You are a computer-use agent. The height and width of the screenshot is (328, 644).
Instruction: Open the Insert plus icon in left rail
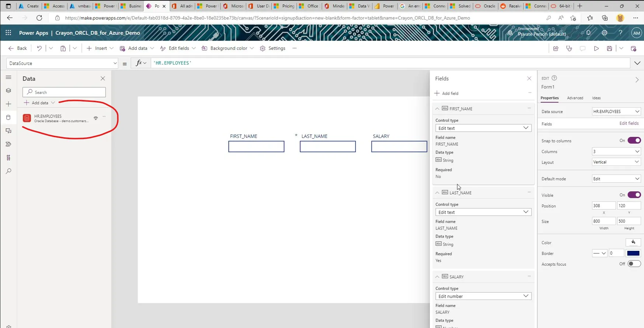click(8, 104)
